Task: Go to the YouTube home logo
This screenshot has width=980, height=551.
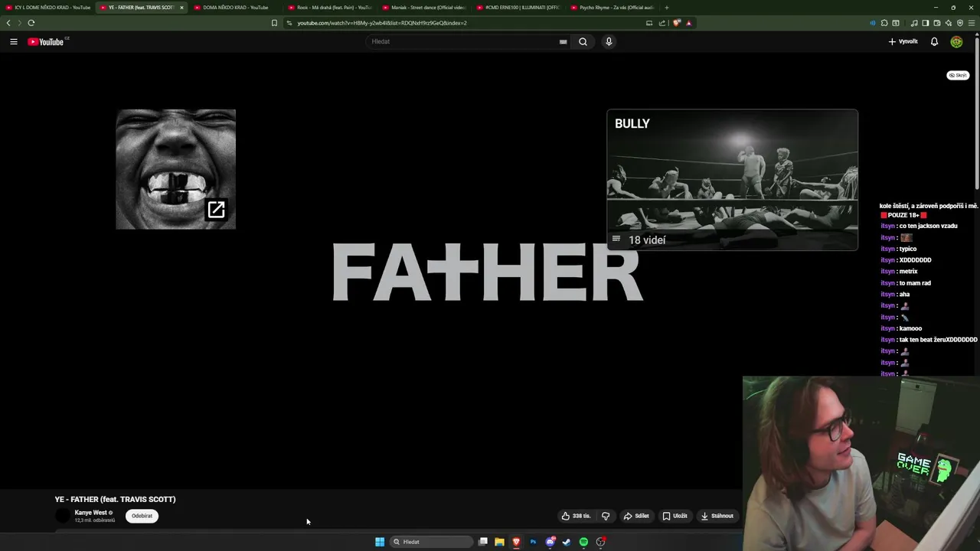Action: pos(47,41)
